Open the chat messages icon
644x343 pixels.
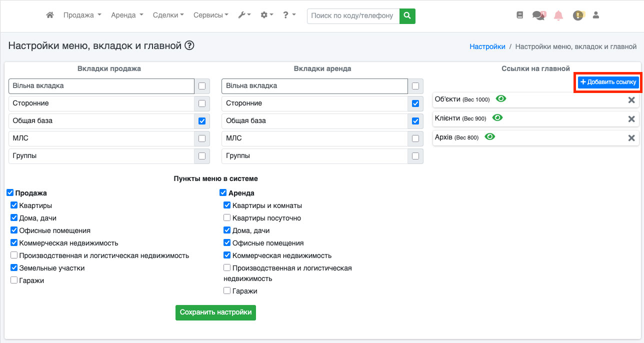click(x=538, y=15)
